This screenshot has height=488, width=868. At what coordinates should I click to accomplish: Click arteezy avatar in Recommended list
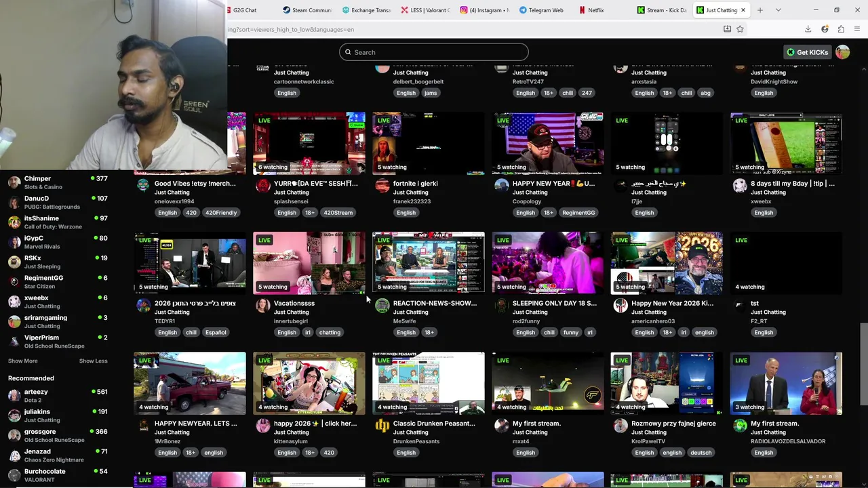pos(14,396)
